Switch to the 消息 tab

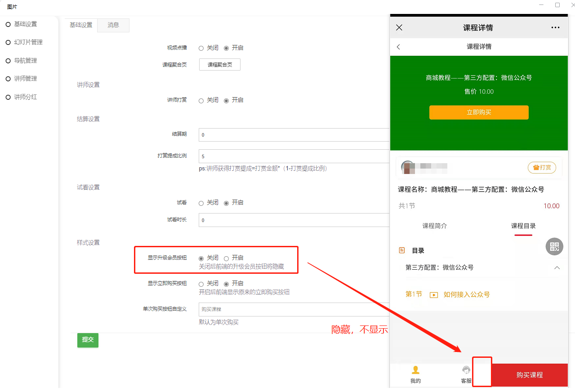[x=113, y=25]
